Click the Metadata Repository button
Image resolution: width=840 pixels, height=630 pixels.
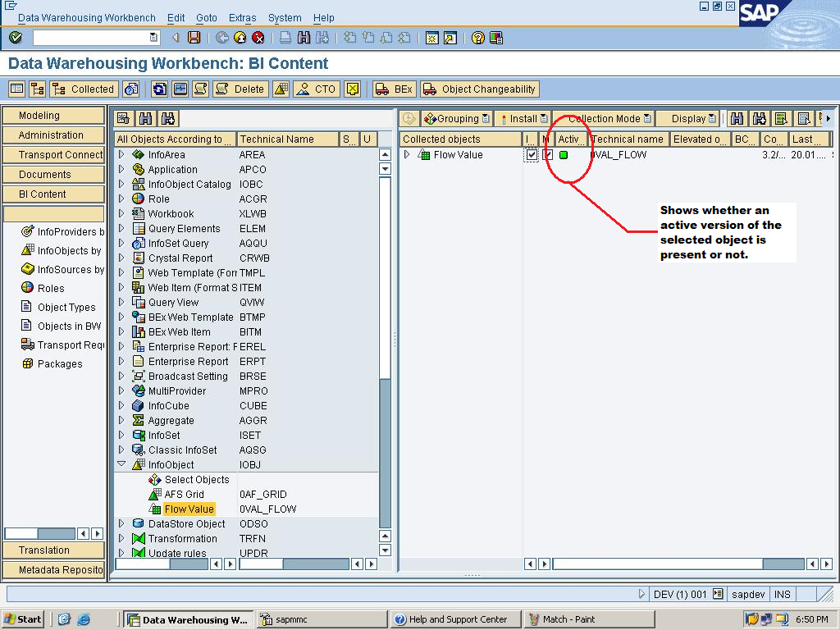(x=53, y=569)
